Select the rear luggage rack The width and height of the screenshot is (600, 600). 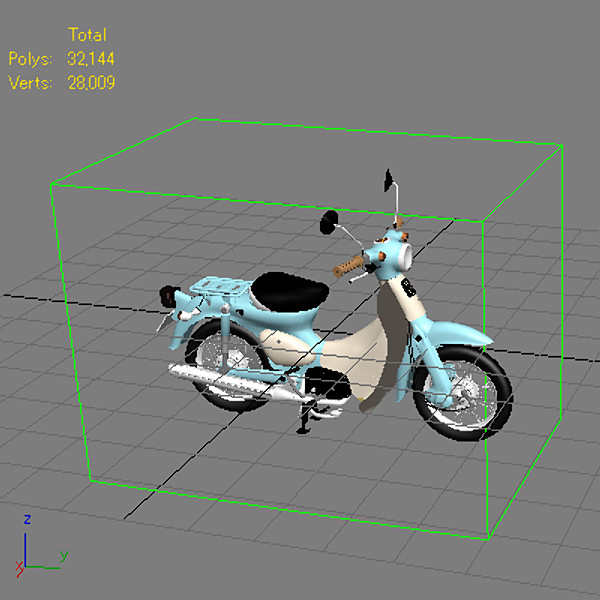point(220,287)
